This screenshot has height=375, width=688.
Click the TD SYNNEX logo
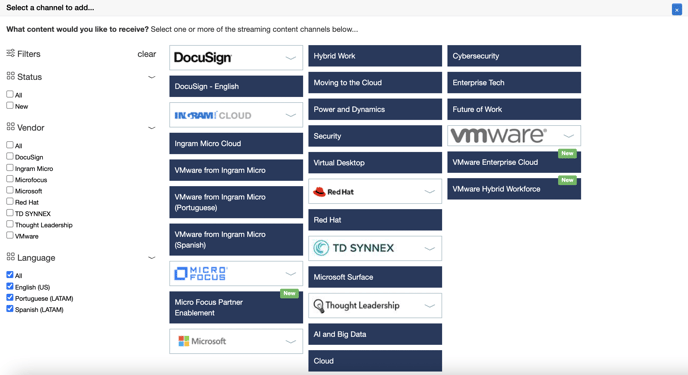coord(354,248)
